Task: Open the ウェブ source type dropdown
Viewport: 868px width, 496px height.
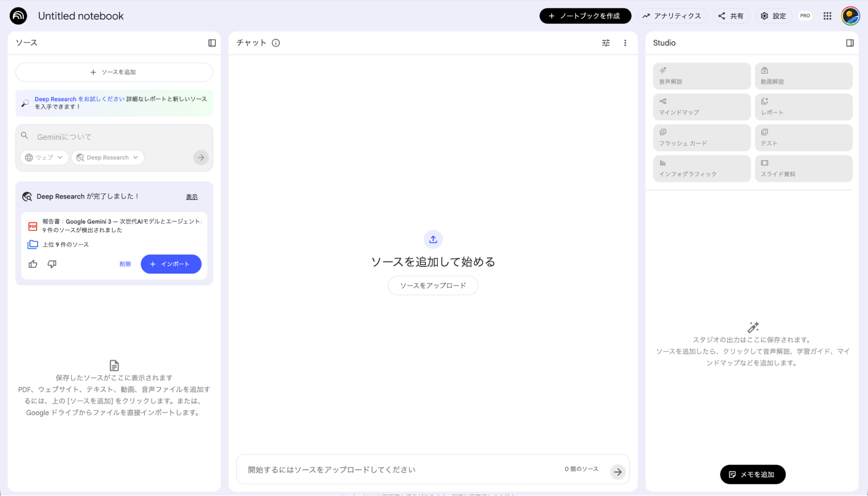Action: click(x=44, y=158)
